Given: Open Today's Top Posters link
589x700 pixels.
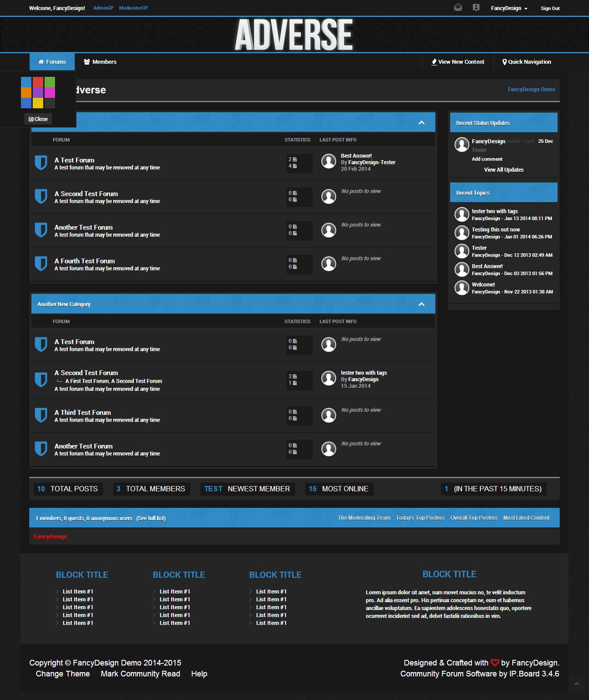Looking at the screenshot, I should [x=420, y=518].
